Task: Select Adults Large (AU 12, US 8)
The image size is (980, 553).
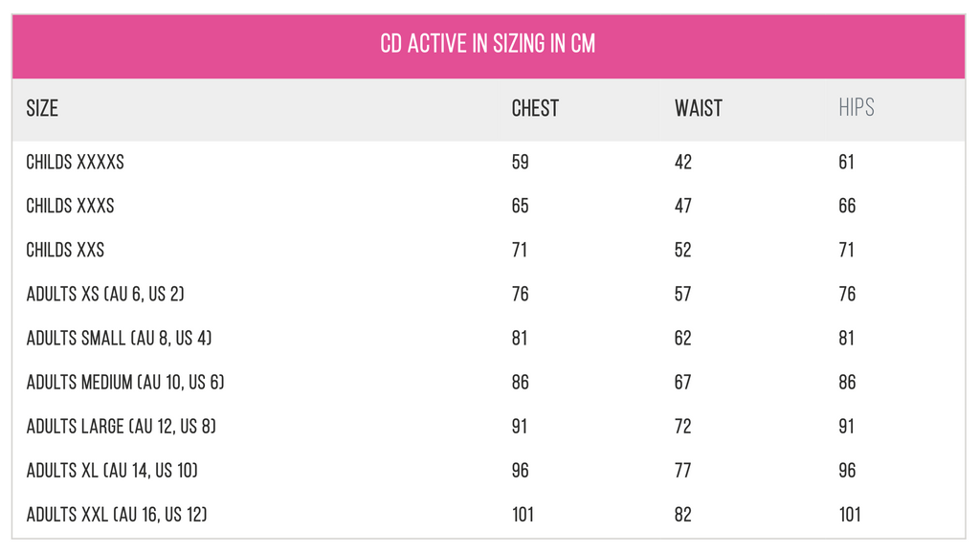Action: 121,426
